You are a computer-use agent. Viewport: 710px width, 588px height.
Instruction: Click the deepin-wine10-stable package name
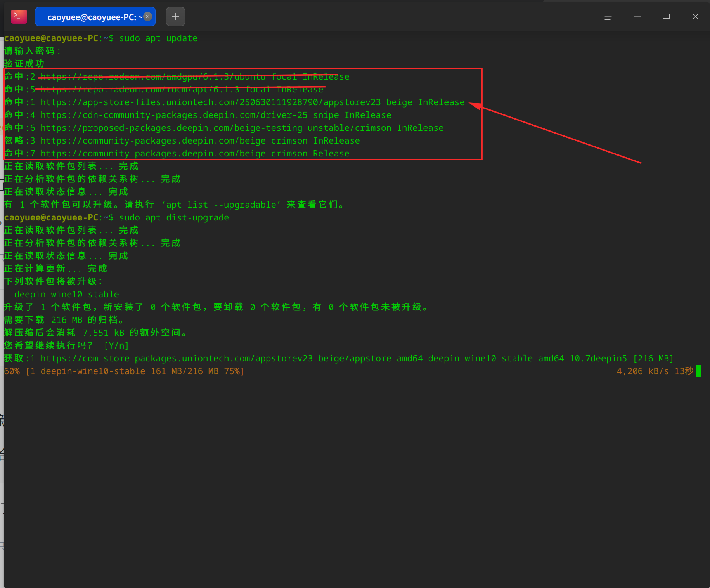[x=67, y=294]
